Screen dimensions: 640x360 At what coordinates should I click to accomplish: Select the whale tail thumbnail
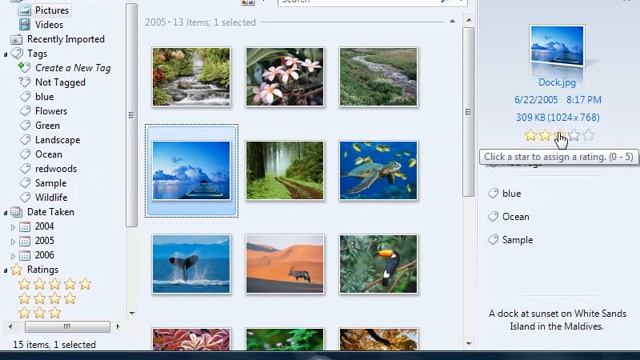[191, 264]
